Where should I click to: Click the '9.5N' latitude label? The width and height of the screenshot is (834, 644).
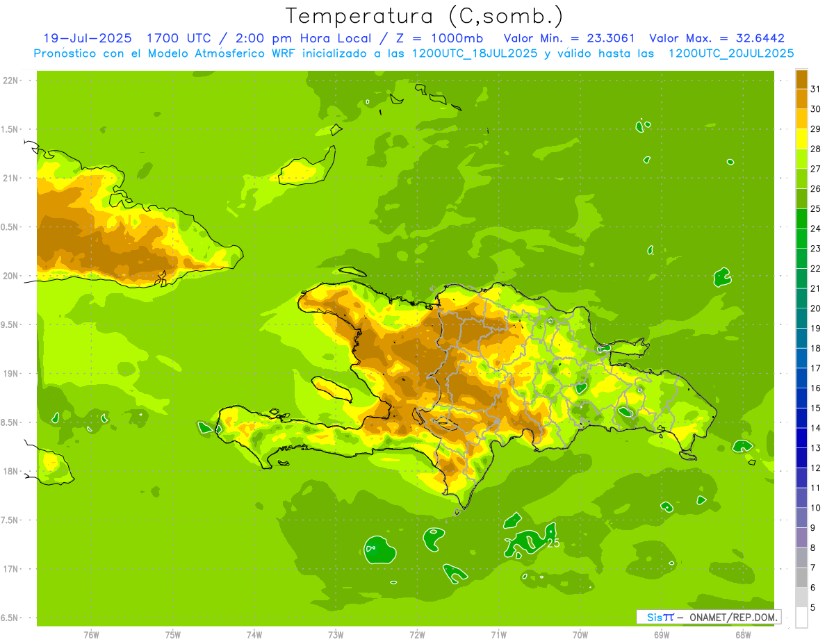10,325
